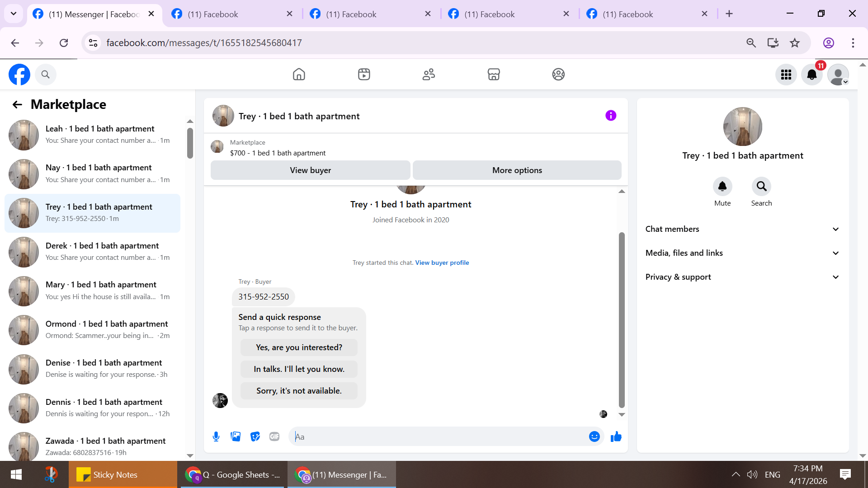Open Marketplace from top navigation
Viewport: 868px width, 488px height.
(x=494, y=74)
